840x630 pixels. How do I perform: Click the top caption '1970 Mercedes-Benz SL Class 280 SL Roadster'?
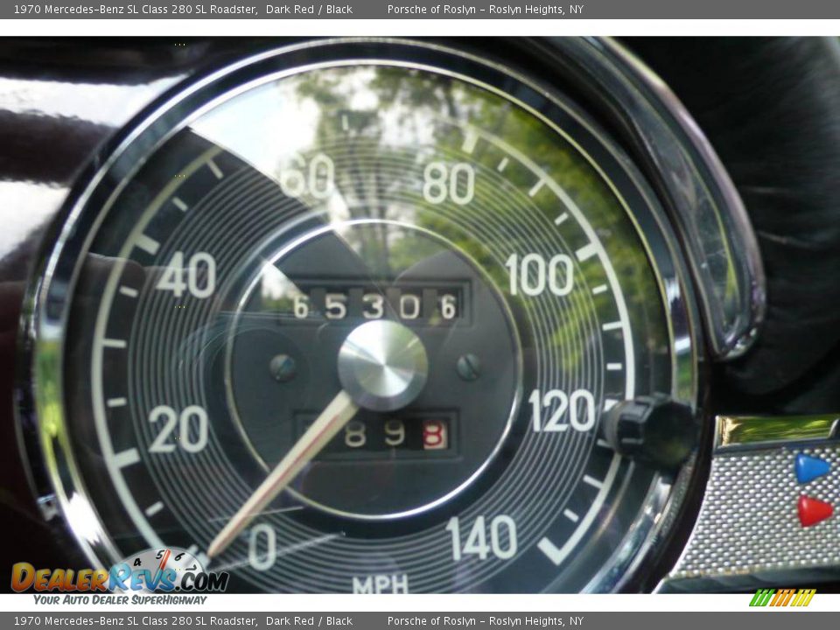point(135,9)
